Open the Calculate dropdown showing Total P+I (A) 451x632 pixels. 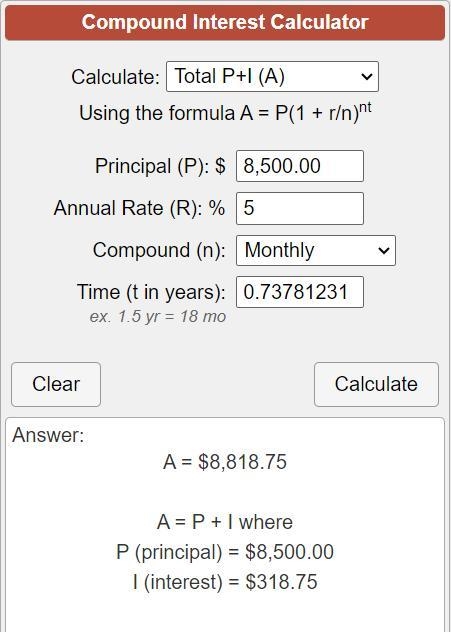point(272,77)
